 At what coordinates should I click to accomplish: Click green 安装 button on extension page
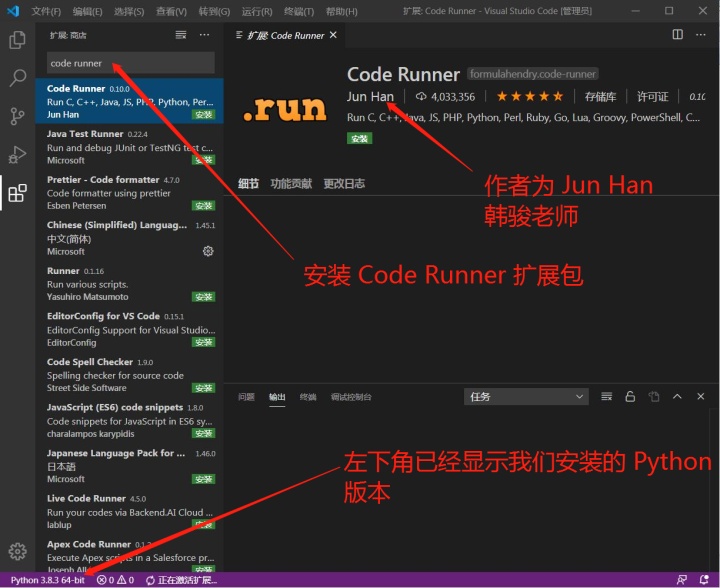coord(360,139)
